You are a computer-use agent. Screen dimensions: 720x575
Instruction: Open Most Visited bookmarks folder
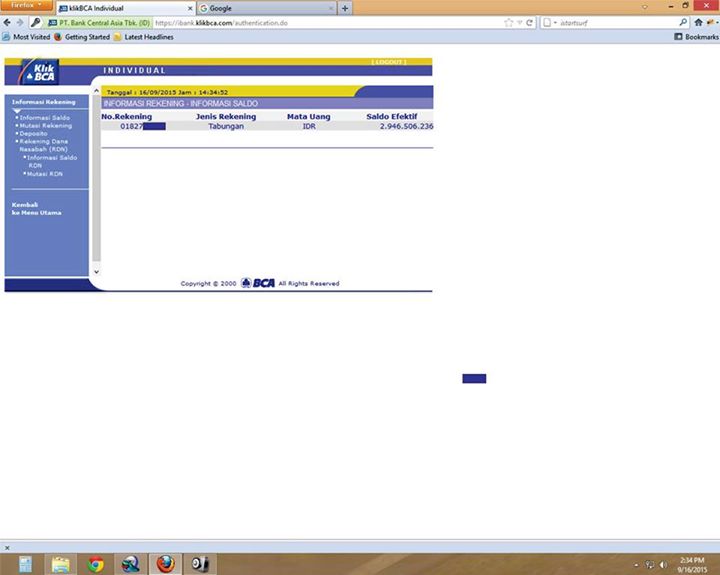[x=26, y=37]
